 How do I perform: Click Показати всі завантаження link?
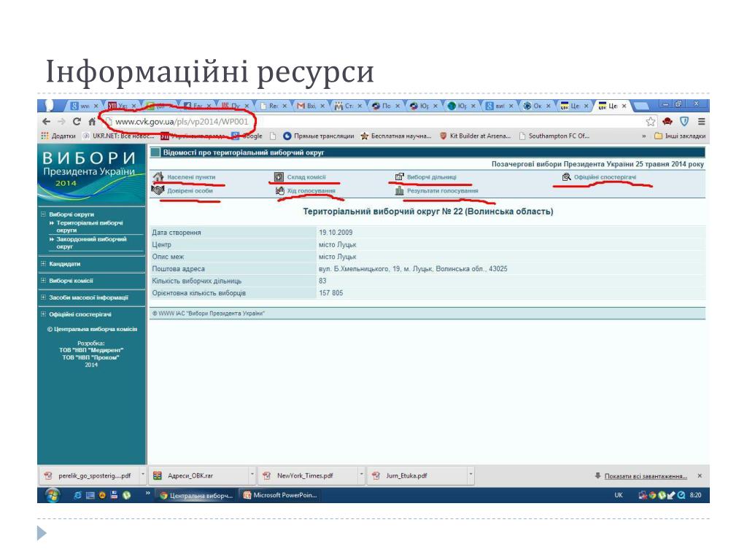click(646, 475)
